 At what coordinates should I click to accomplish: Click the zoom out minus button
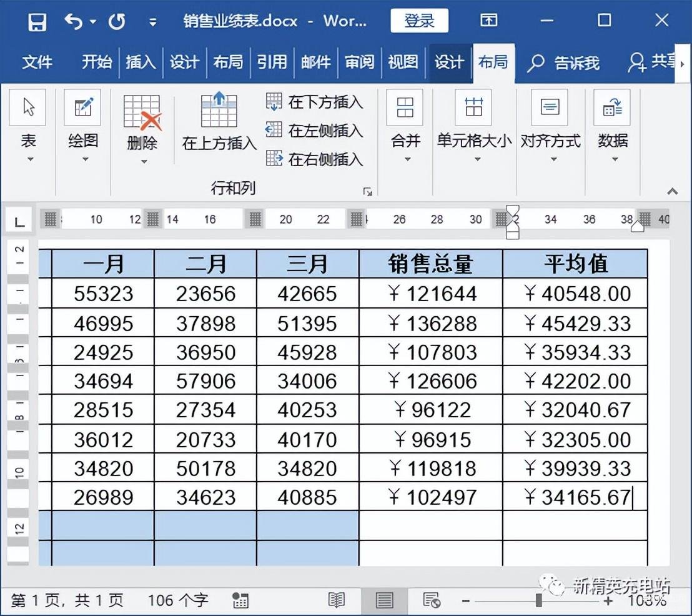pyautogui.click(x=465, y=601)
